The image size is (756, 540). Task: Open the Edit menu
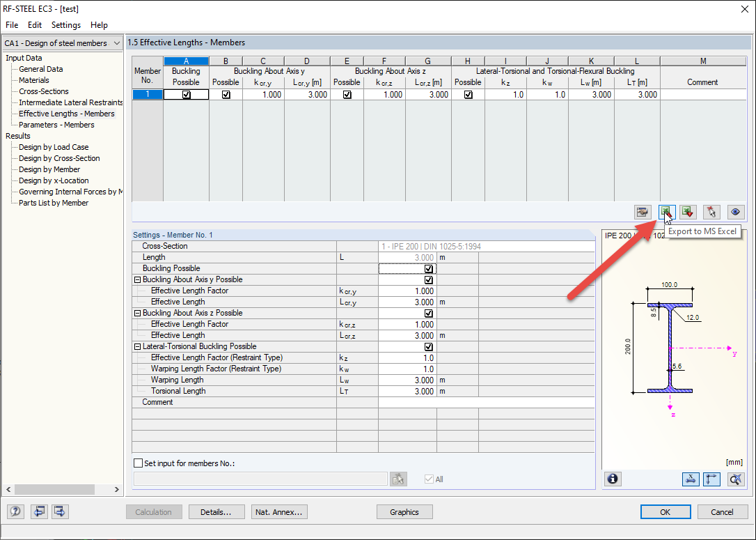tap(35, 25)
